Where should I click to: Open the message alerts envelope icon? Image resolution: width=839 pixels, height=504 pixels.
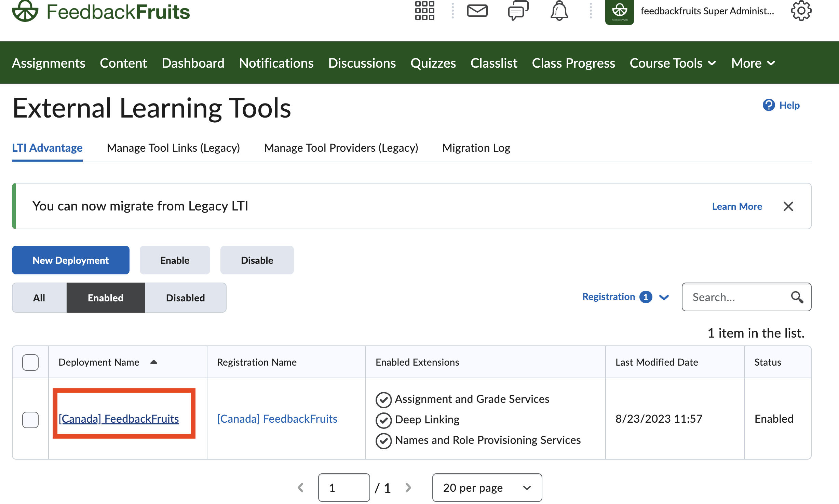[x=477, y=11]
